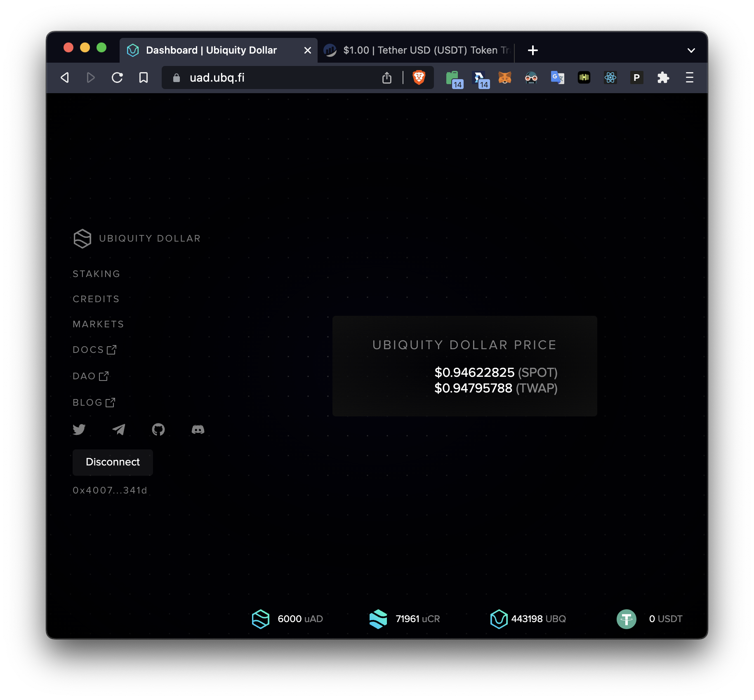Open the Telegram channel icon
Image resolution: width=754 pixels, height=700 pixels.
tap(118, 430)
